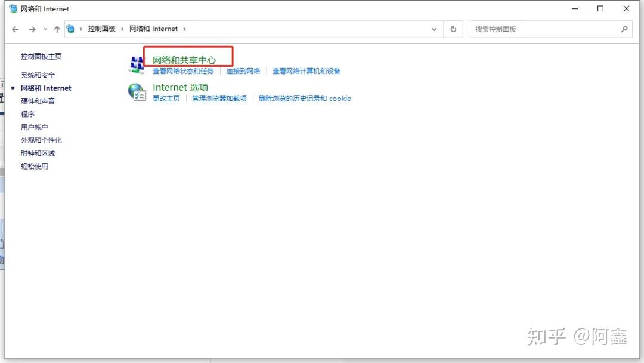Click 控制面板 breadcrumb in address bar
Screen dimensions: 644x363
(x=101, y=29)
